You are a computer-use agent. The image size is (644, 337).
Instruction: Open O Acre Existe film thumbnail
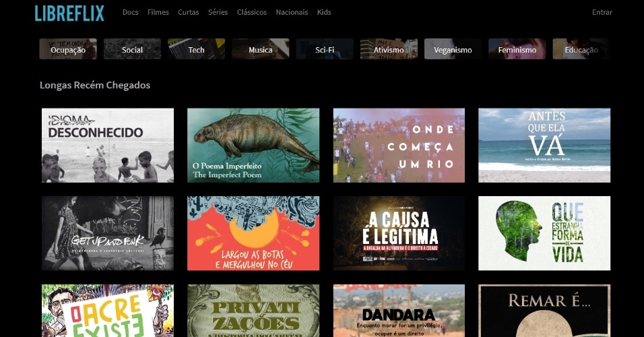coord(108,311)
